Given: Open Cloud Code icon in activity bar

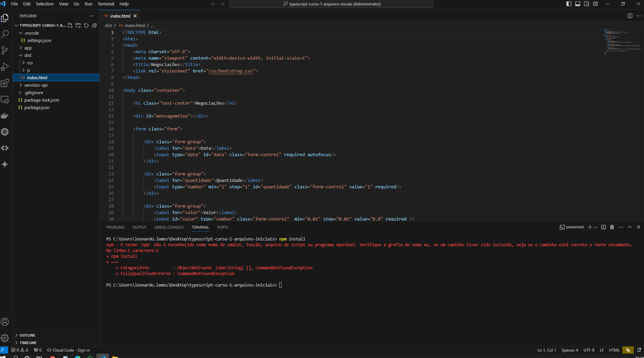Looking at the screenshot, I should pos(5,148).
